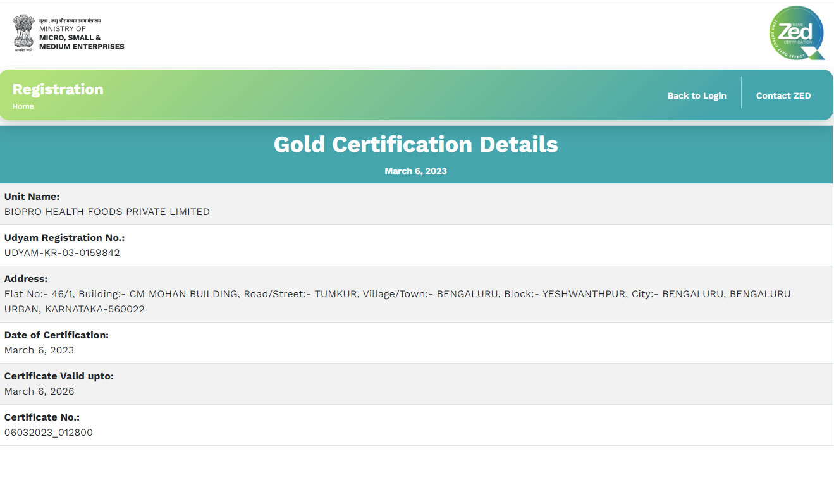Click the URBAN, KARNATAKA-560022 address line

[x=75, y=309]
